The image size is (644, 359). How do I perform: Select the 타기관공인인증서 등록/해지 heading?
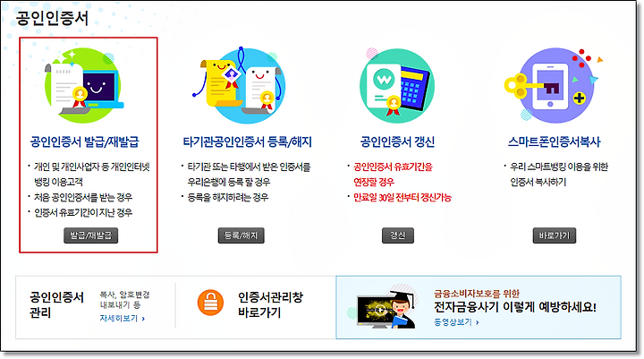point(247,141)
